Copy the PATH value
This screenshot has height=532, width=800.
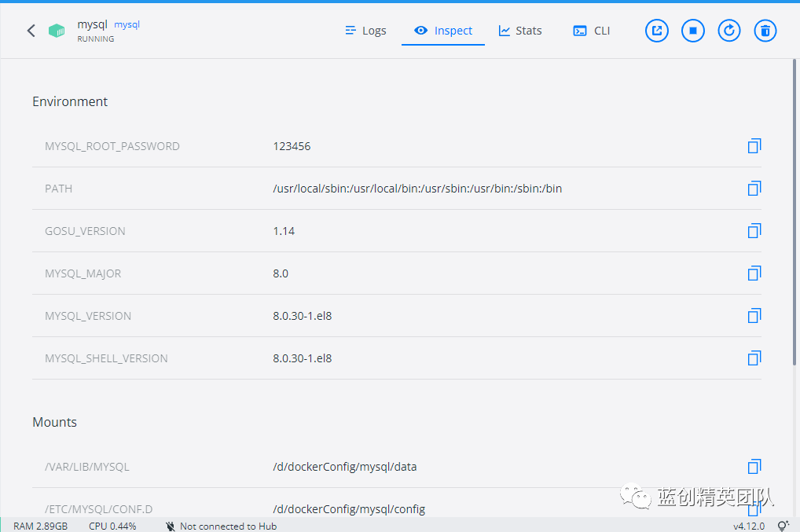click(x=754, y=189)
